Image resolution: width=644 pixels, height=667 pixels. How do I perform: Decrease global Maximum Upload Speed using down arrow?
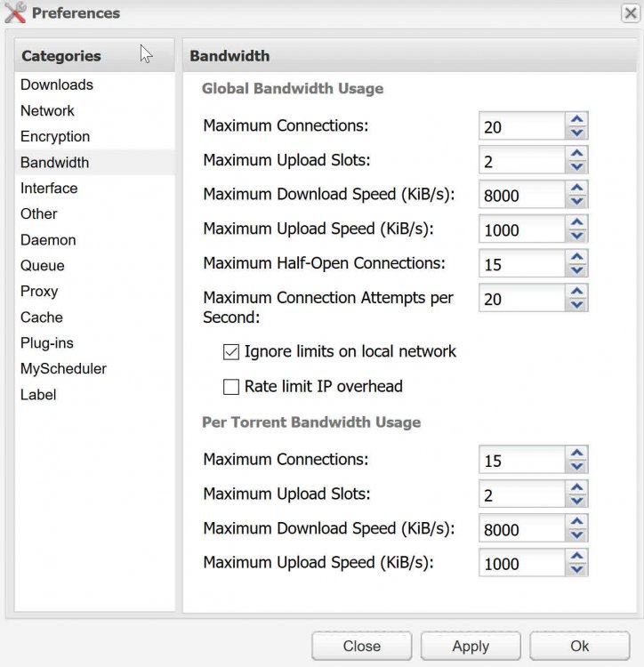(x=576, y=236)
